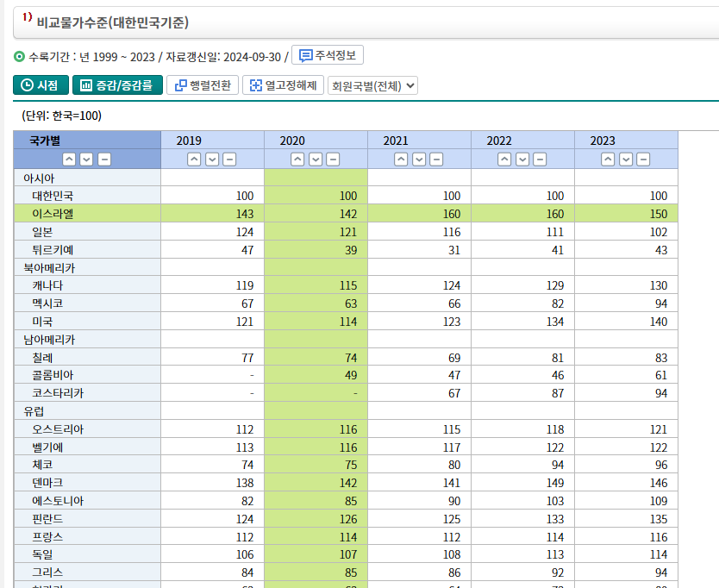
Task: Click the 열고정해제 unfreeze-columns icon
Action: [x=253, y=85]
